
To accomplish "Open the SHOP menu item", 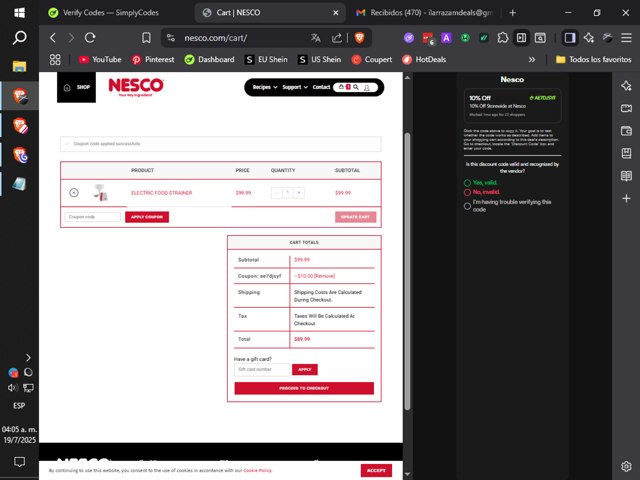I will [83, 87].
